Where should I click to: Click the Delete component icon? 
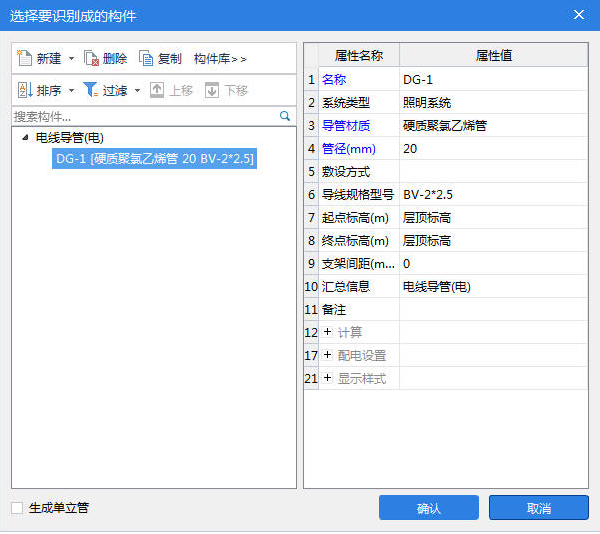click(92, 59)
